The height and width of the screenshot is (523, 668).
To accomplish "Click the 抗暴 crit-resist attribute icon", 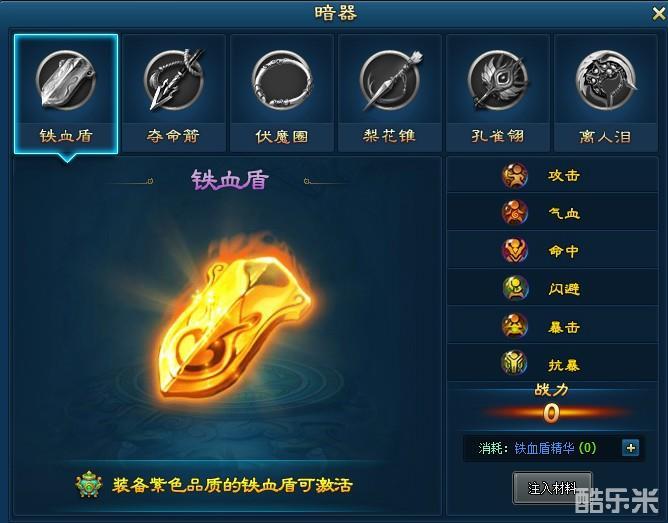I will (514, 363).
